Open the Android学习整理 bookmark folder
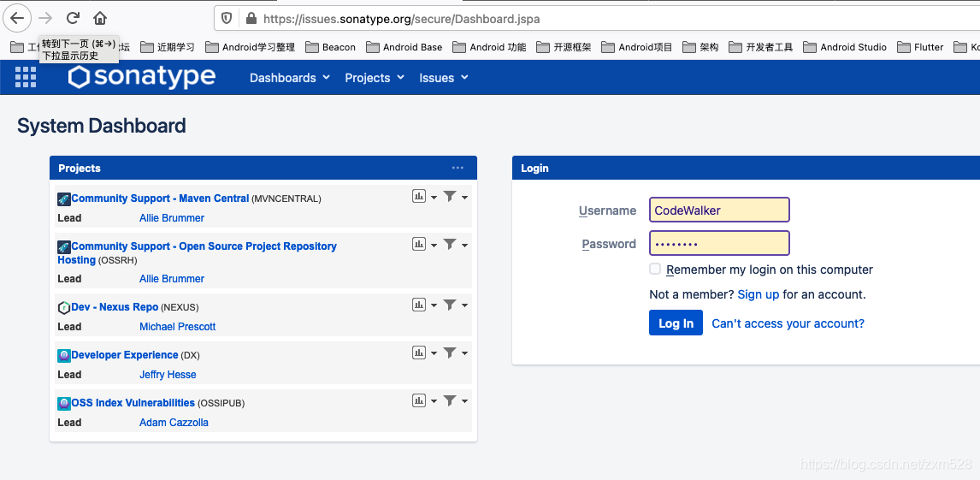The image size is (980, 480). point(250,47)
